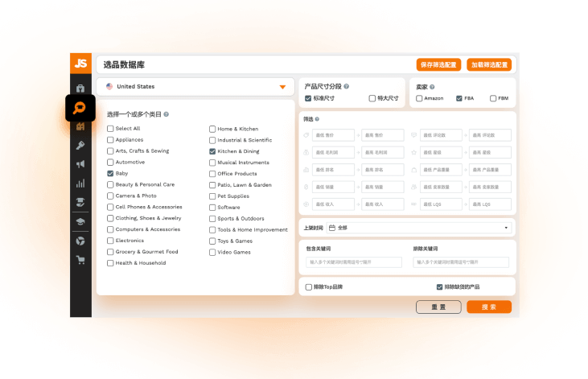Image resolution: width=588 pixels, height=379 pixels.
Task: Click help icon next to 产品尺寸分段
Action: 347,86
